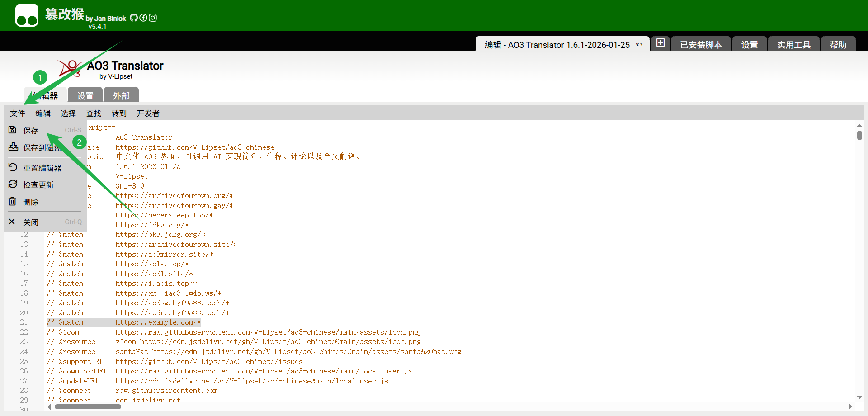This screenshot has height=416, width=868.
Task: Click the horizontal scrollbar thumb under code
Action: [x=88, y=407]
